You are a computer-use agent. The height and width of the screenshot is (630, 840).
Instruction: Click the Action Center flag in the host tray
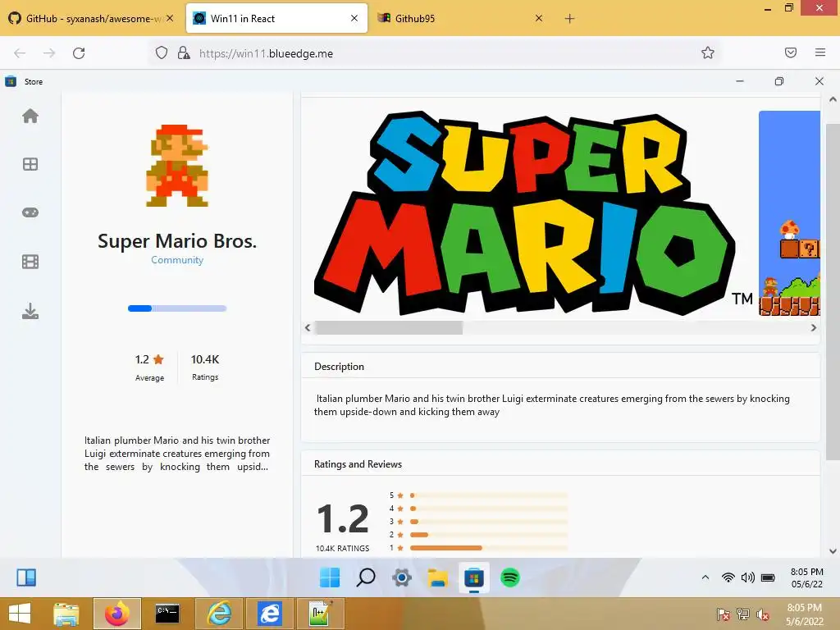point(723,614)
